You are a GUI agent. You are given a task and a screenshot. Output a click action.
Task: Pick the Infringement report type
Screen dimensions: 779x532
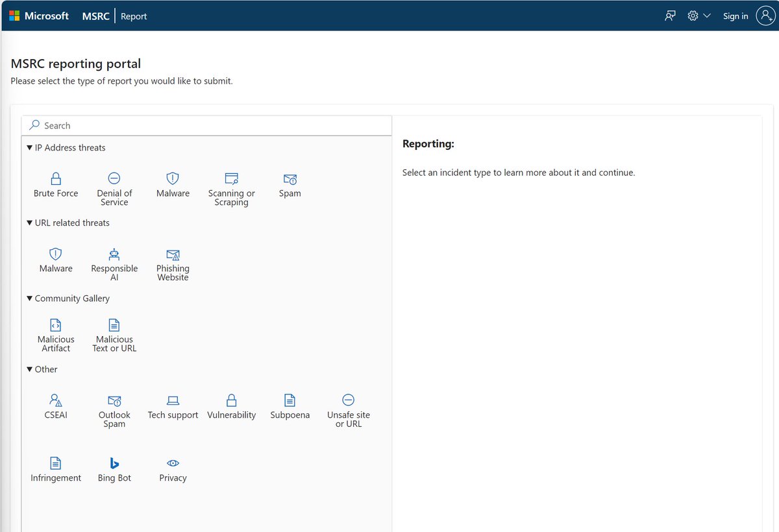[56, 470]
